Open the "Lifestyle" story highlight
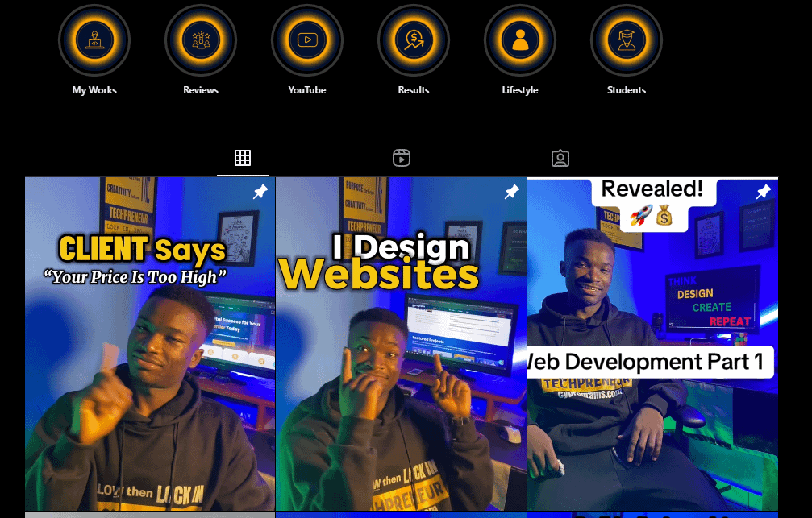The width and height of the screenshot is (812, 518). 520,39
